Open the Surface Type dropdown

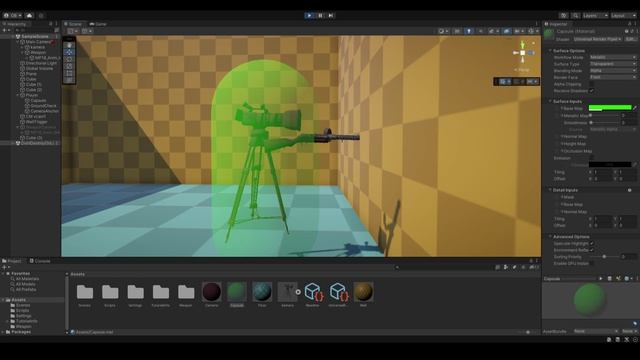click(x=613, y=64)
